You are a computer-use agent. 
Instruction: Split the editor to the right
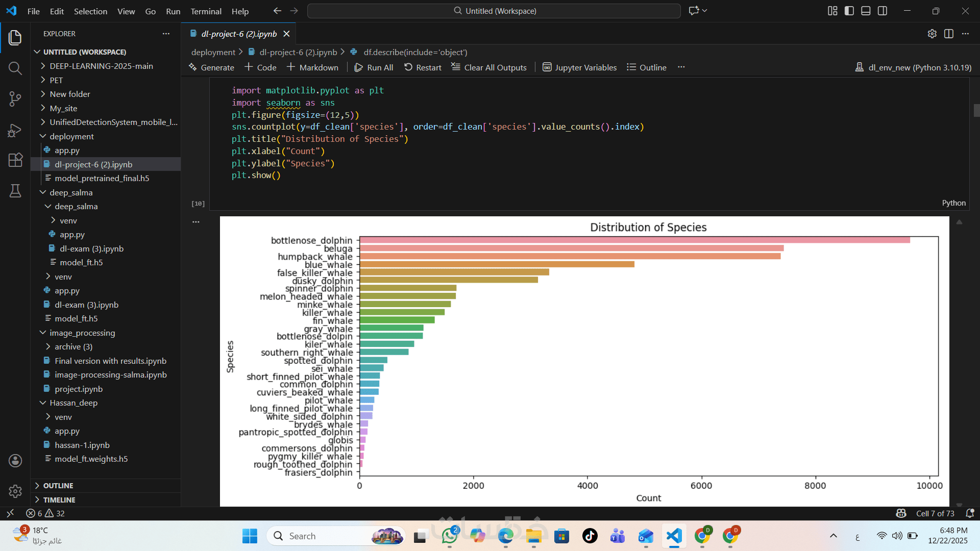[x=948, y=34]
